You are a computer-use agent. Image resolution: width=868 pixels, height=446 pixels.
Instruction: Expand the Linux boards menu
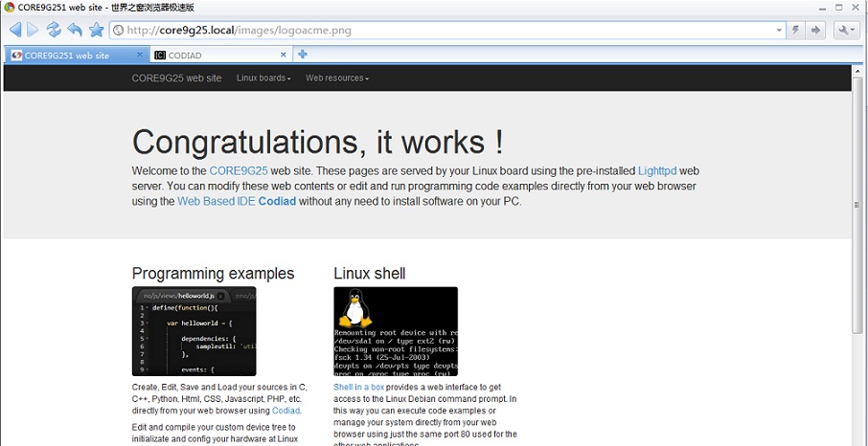tap(263, 78)
